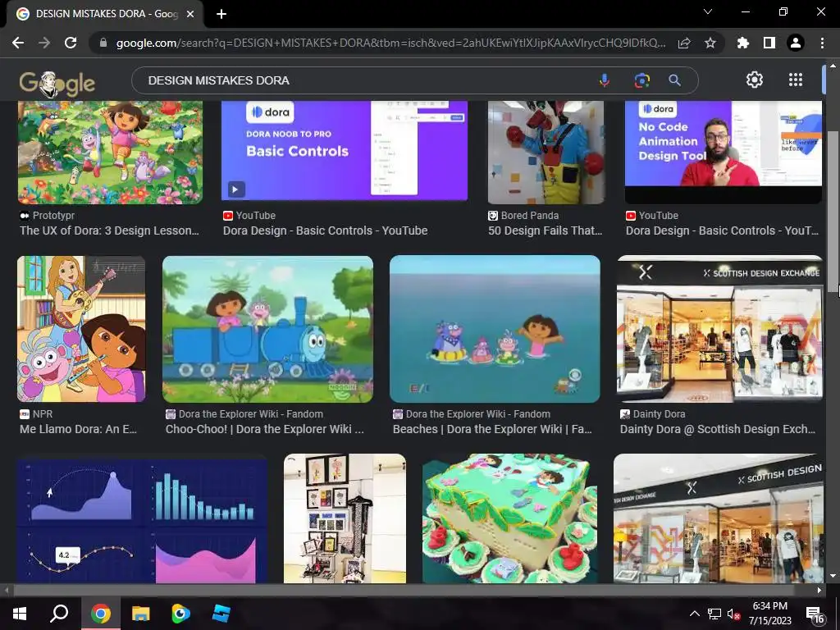
Task: Open the Dora cake and cupcakes image
Action: 509,518
